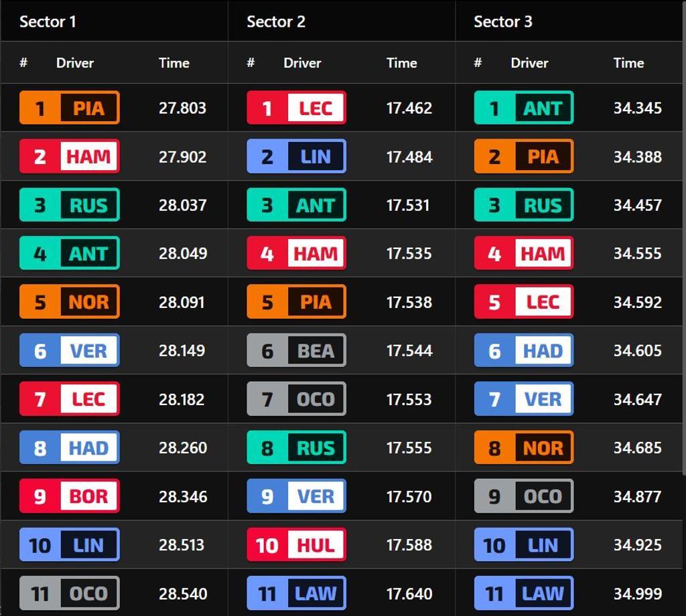The height and width of the screenshot is (616, 686).
Task: Select the HAM badge ranked 4 in Sector 2
Action: [297, 253]
